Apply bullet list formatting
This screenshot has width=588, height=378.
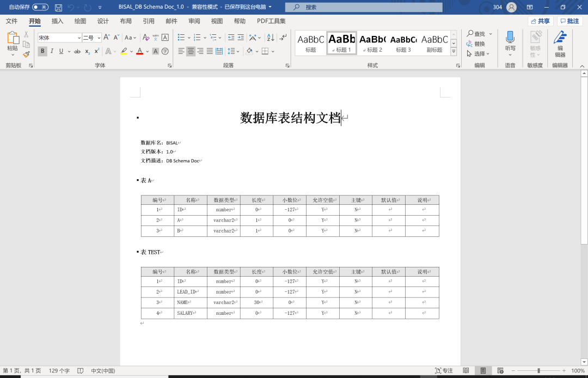180,38
